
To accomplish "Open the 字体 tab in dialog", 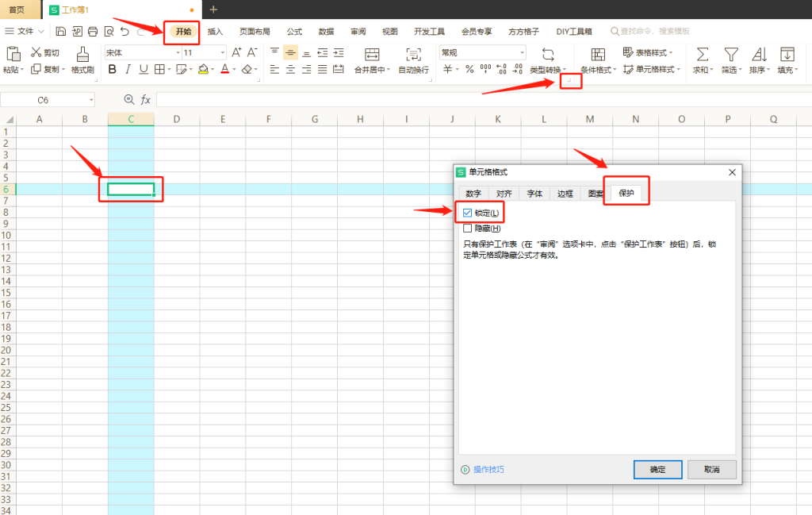I will point(534,194).
